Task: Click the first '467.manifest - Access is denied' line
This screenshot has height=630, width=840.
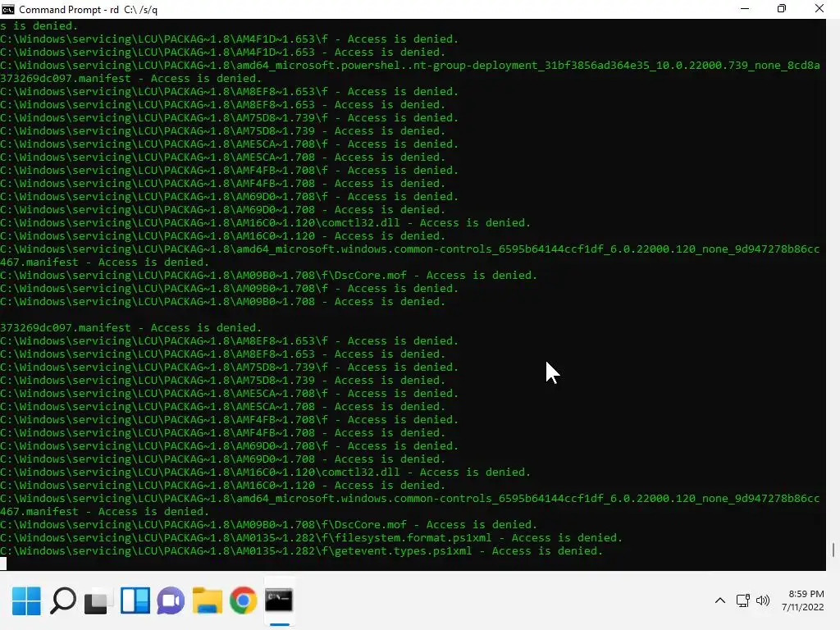Action: click(104, 262)
